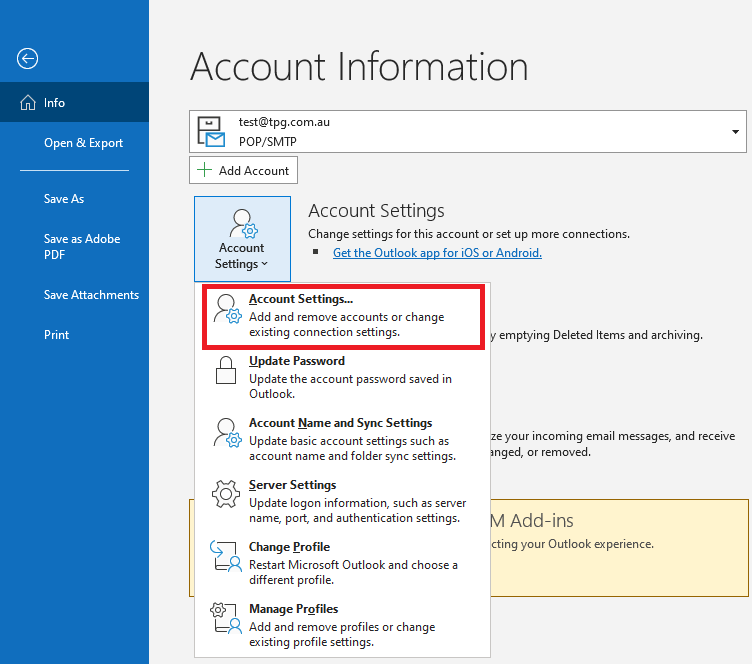Viewport: 752px width, 664px height.
Task: Click the POP/SMTP account type label
Action: click(x=268, y=141)
